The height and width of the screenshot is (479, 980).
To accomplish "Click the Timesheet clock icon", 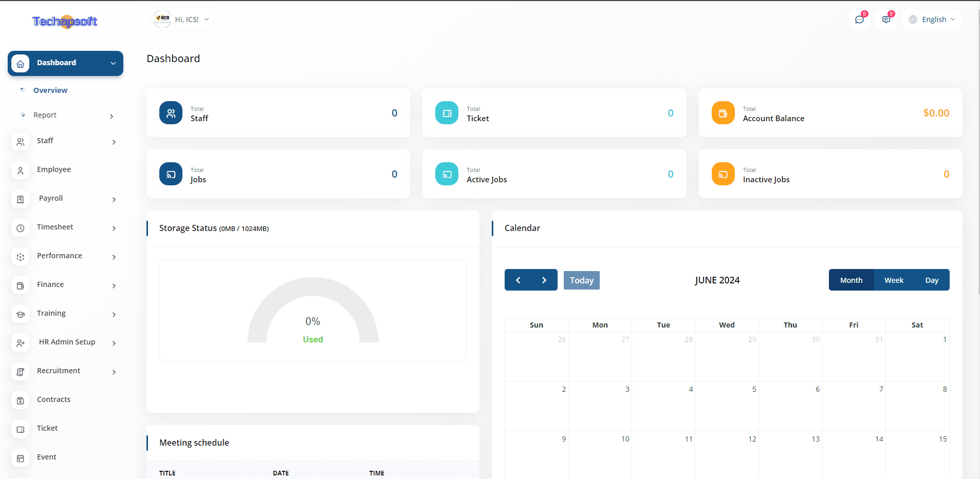I will pos(21,228).
